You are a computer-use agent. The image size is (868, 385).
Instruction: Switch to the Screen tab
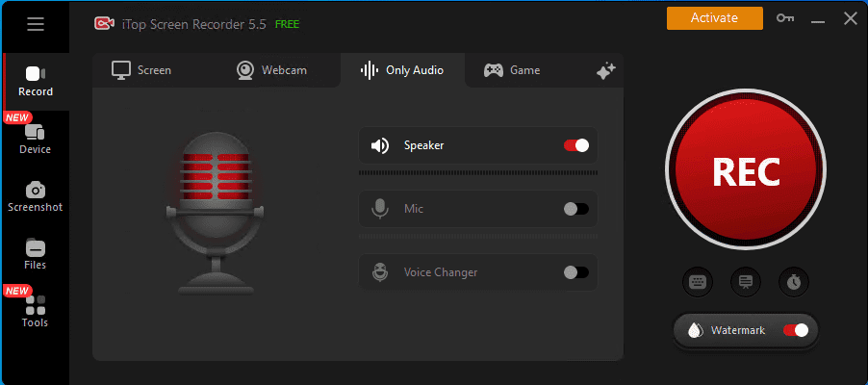pyautogui.click(x=141, y=70)
